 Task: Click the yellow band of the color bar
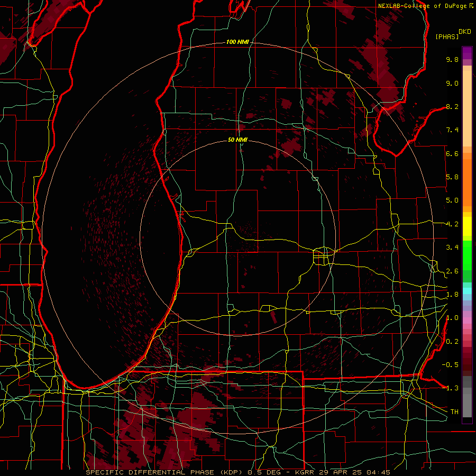[x=467, y=226]
